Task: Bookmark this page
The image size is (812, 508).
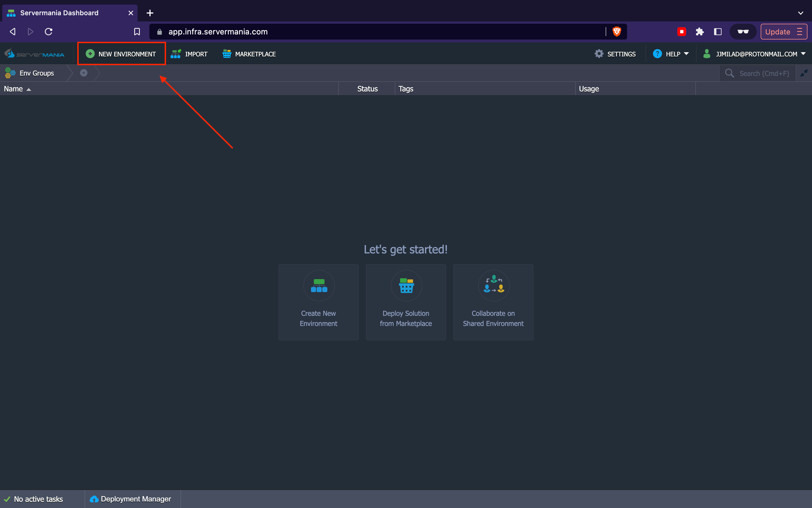Action: tap(137, 32)
